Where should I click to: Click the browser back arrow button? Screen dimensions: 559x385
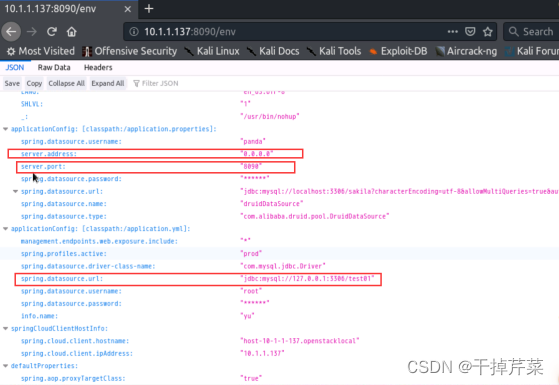[11, 32]
